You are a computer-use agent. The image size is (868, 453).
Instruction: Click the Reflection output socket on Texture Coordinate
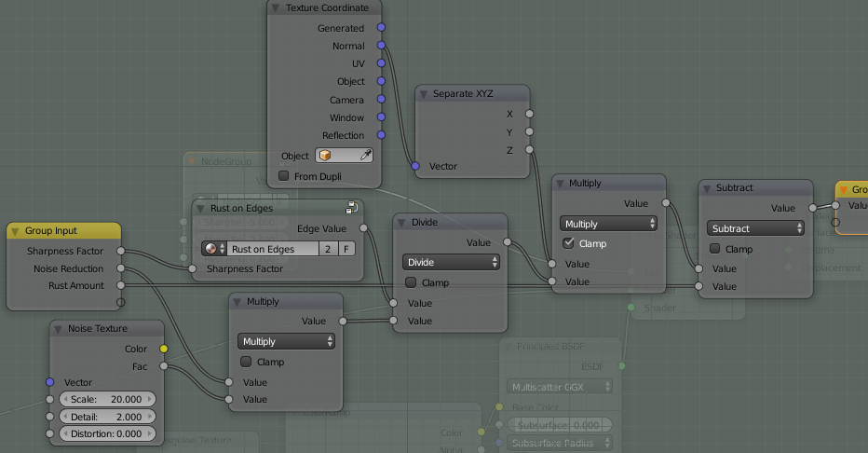click(x=381, y=134)
